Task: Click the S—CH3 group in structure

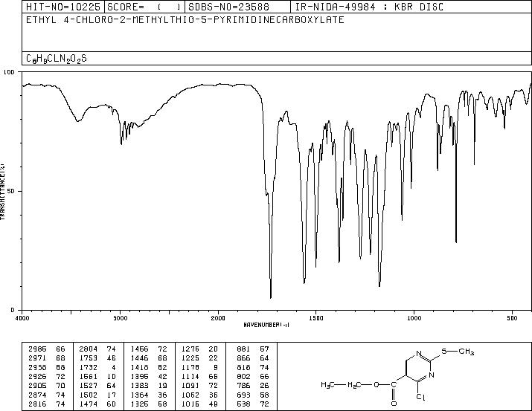Action: (x=458, y=352)
